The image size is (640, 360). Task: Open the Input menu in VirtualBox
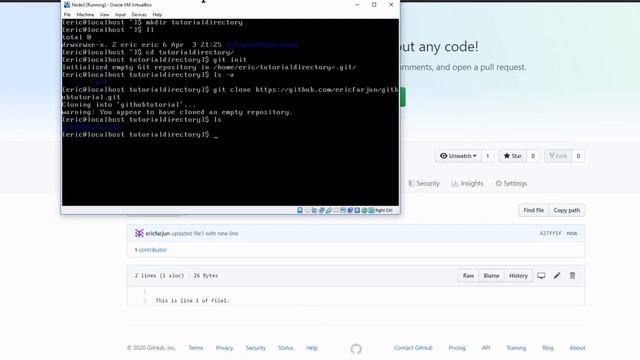tap(120, 14)
